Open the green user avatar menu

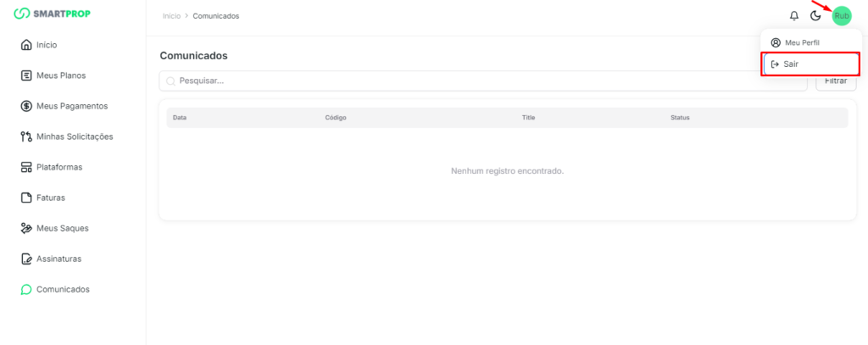coord(841,16)
